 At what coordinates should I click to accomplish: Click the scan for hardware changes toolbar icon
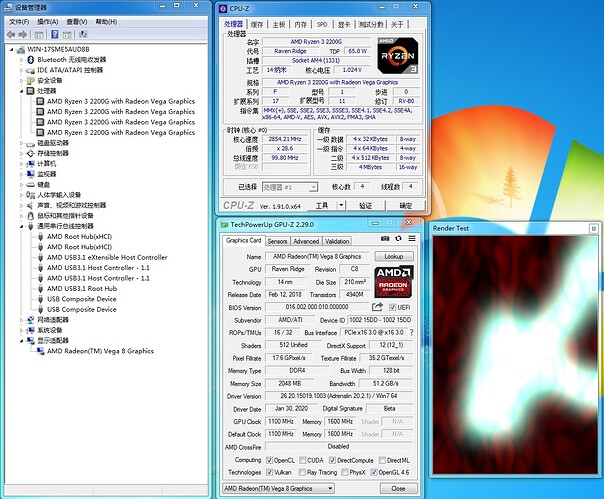point(82,35)
